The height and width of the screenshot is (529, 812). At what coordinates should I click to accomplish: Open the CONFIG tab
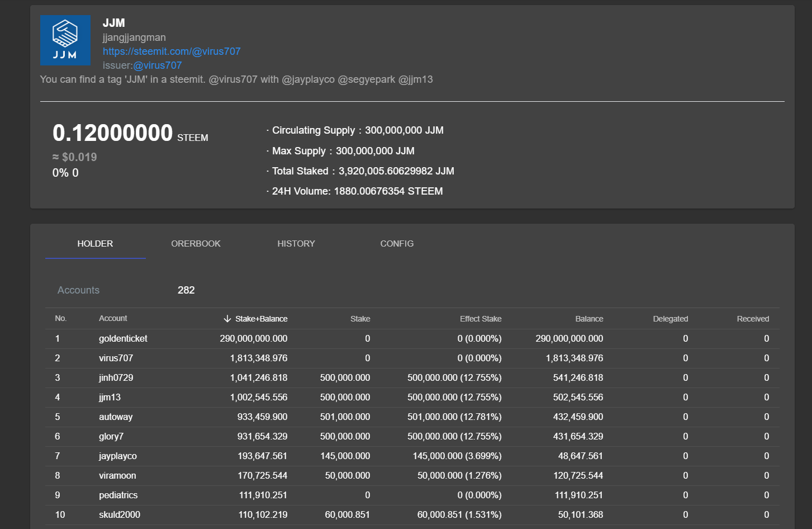click(397, 244)
